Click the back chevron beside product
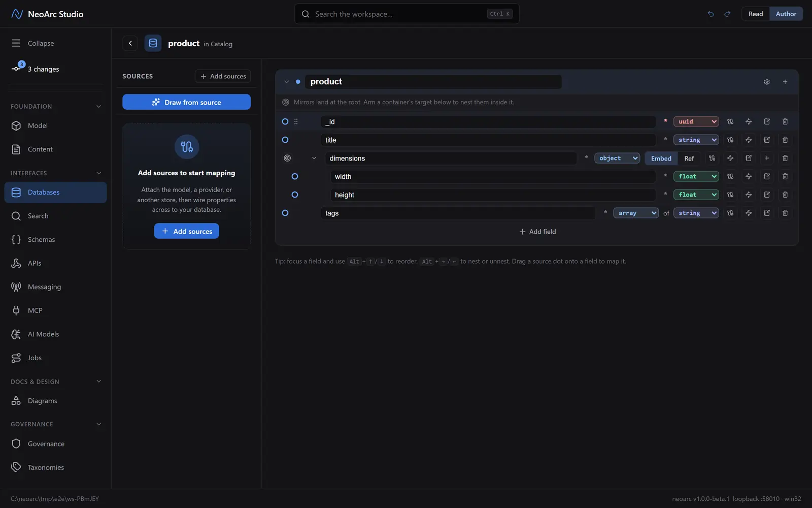 [130, 43]
